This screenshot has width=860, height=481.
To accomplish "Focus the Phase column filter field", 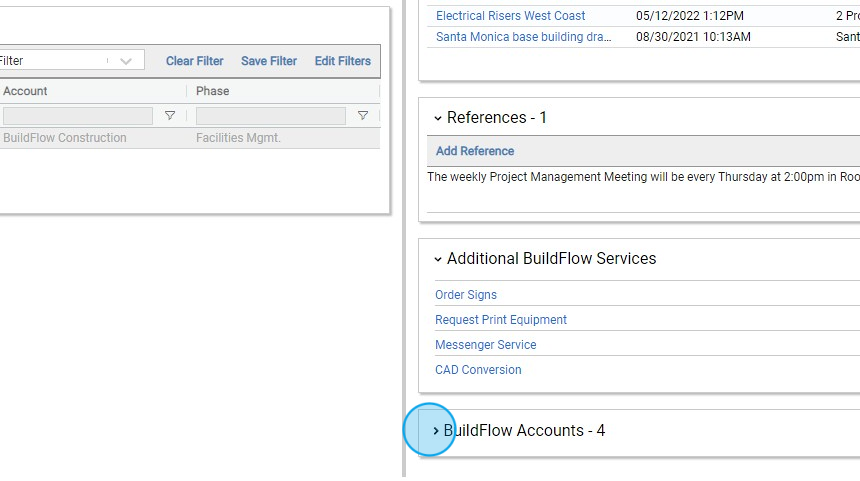I will (270, 116).
